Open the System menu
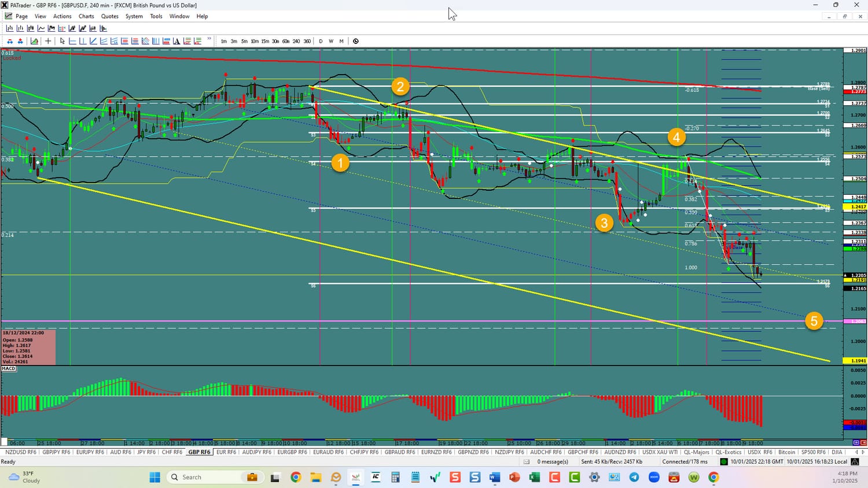The height and width of the screenshot is (488, 868). (x=134, y=16)
